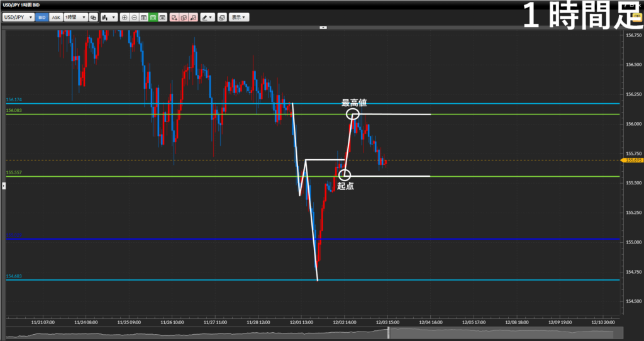Switch price display to BID

click(x=42, y=17)
